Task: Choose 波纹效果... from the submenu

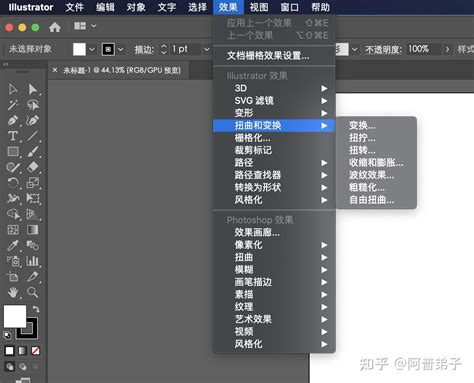Action: [x=376, y=175]
